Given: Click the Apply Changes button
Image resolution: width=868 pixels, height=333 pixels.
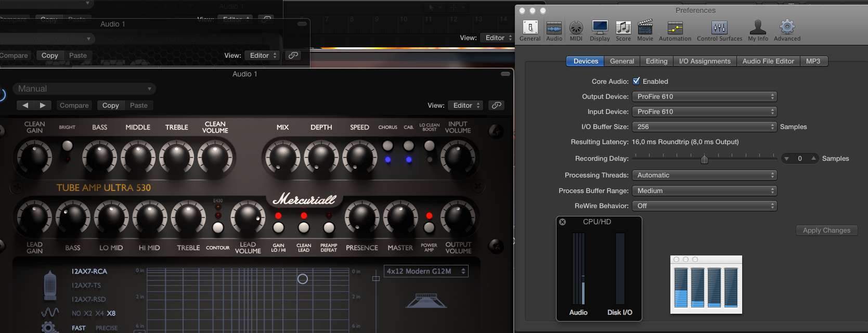Looking at the screenshot, I should pyautogui.click(x=826, y=230).
